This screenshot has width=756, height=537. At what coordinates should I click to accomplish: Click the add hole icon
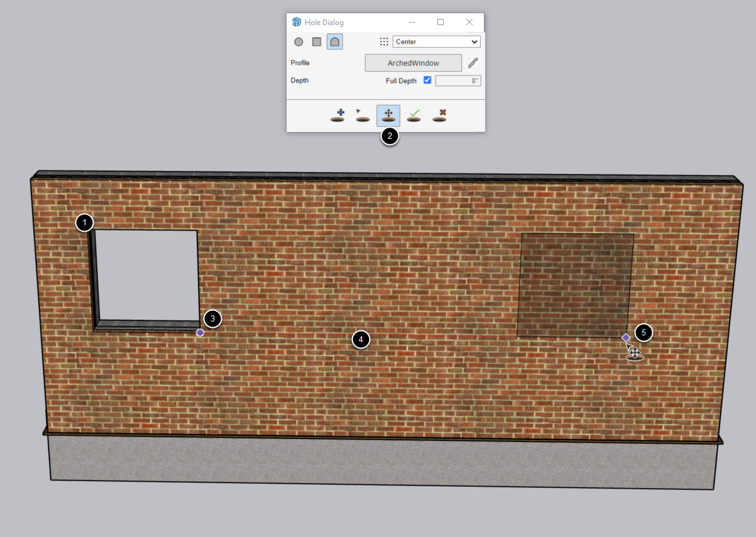pyautogui.click(x=337, y=116)
